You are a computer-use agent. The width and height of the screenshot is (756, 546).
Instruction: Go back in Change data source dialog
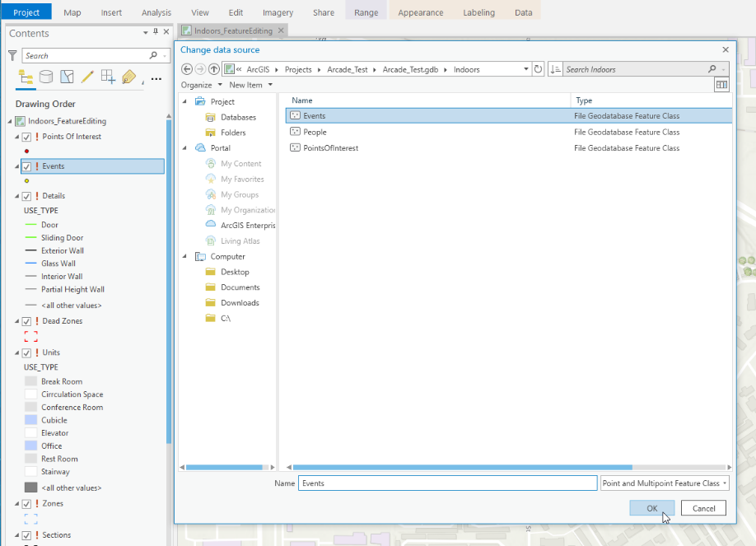(x=187, y=69)
